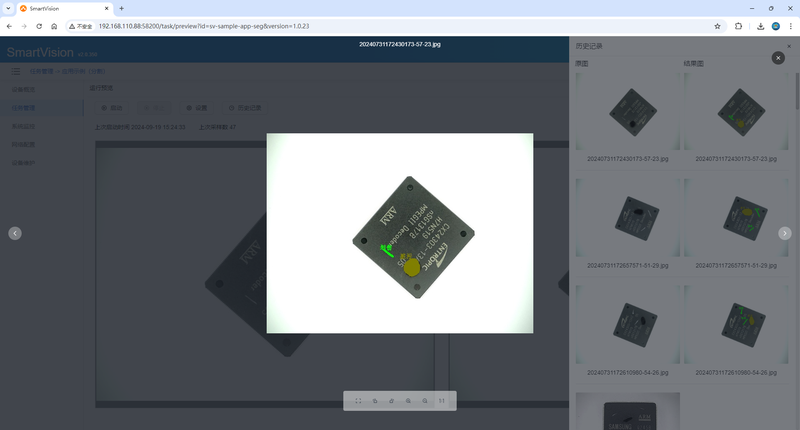Close the 历史记录 side panel with the small x
Viewport: 800px width, 430px height.
(x=789, y=46)
